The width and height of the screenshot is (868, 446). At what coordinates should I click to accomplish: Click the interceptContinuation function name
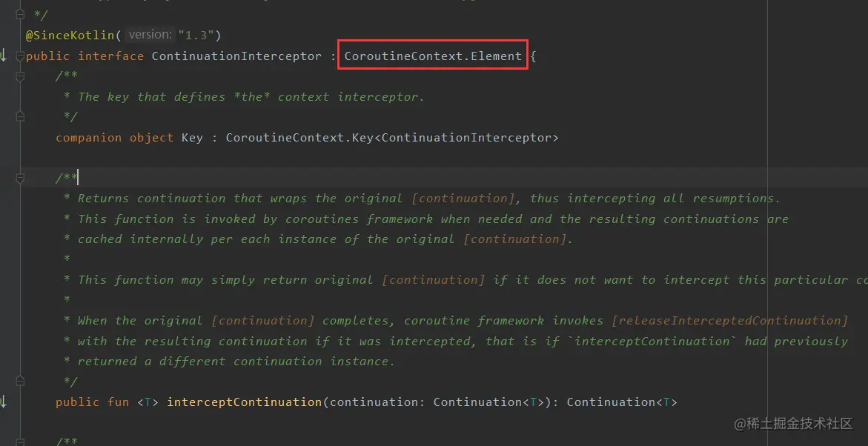(x=244, y=402)
